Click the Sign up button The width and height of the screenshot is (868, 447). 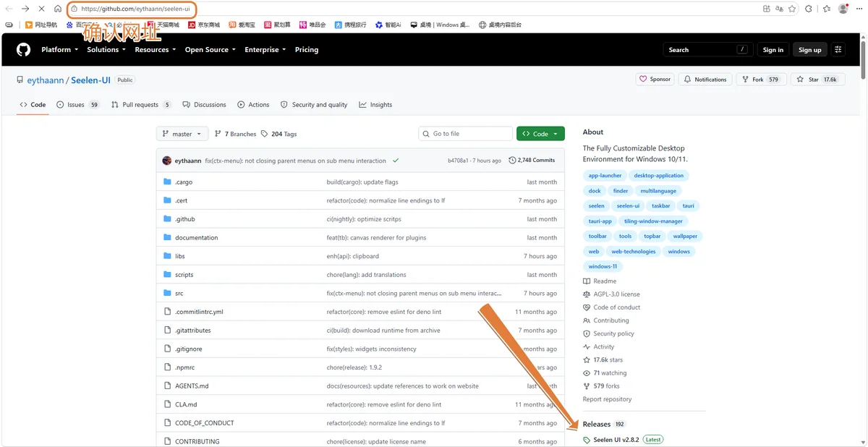tap(809, 50)
